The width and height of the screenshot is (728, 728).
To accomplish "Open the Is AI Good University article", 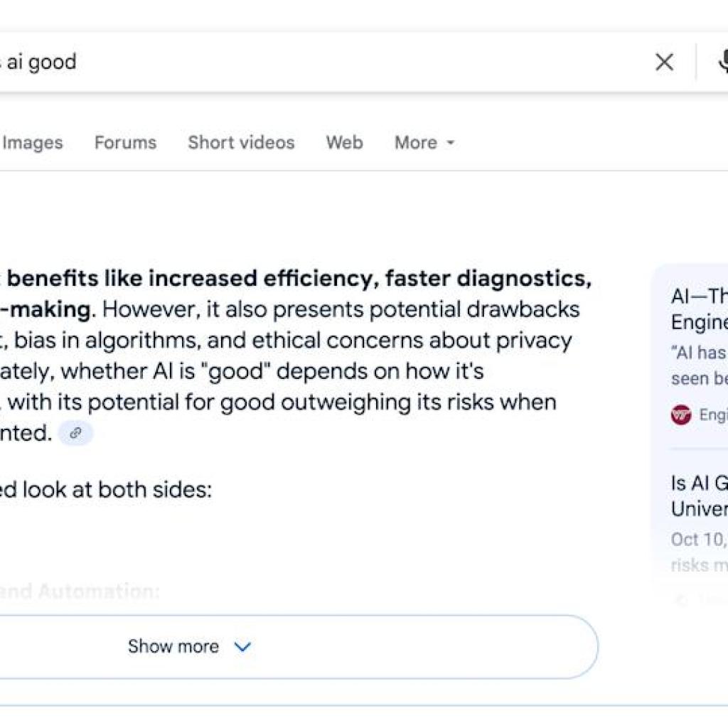I will (699, 496).
